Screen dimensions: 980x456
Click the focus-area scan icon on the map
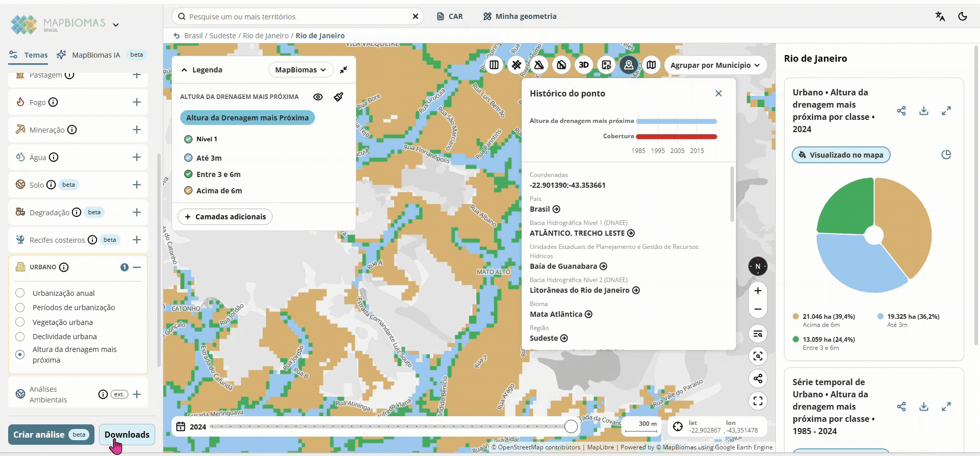758,356
